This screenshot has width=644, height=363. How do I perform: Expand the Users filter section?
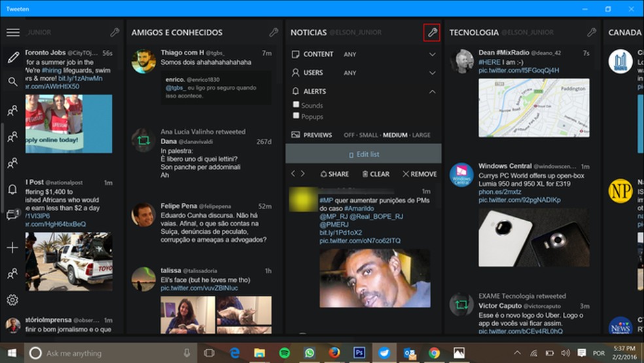432,73
